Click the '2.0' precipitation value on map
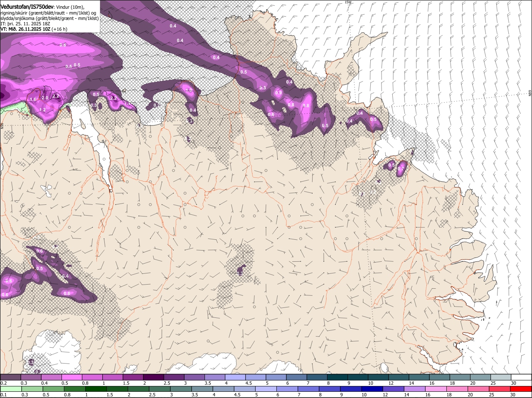Viewport: 532px width, 398px height. [45, 97]
